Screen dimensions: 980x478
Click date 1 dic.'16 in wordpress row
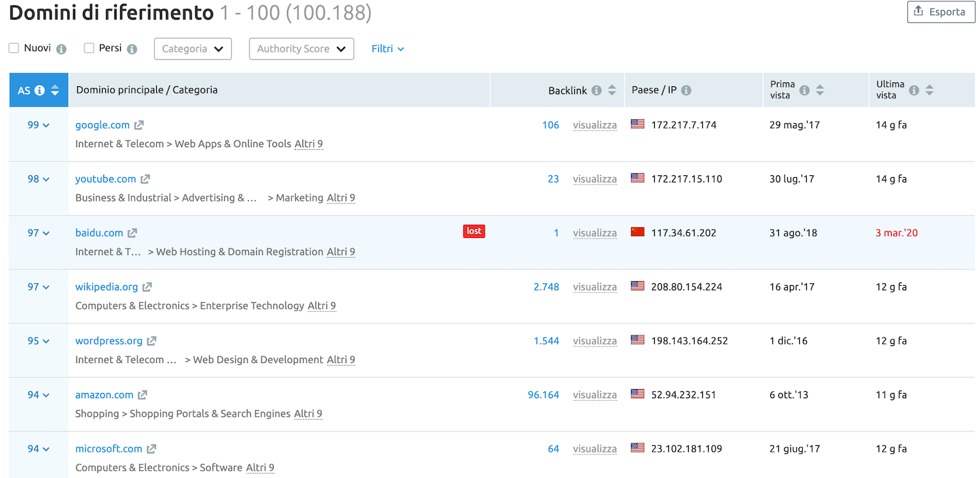789,341
